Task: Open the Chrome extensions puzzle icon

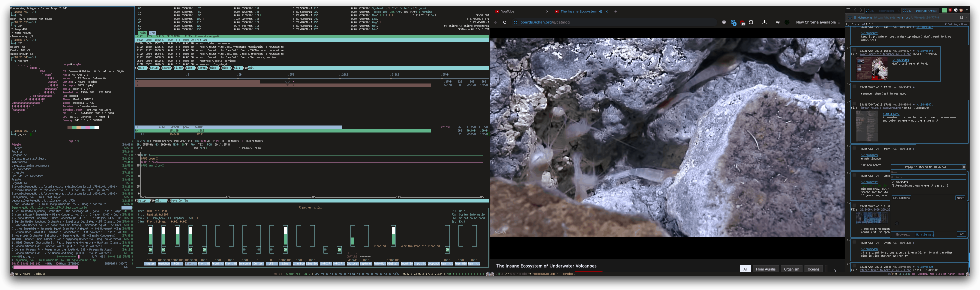Action: (751, 22)
